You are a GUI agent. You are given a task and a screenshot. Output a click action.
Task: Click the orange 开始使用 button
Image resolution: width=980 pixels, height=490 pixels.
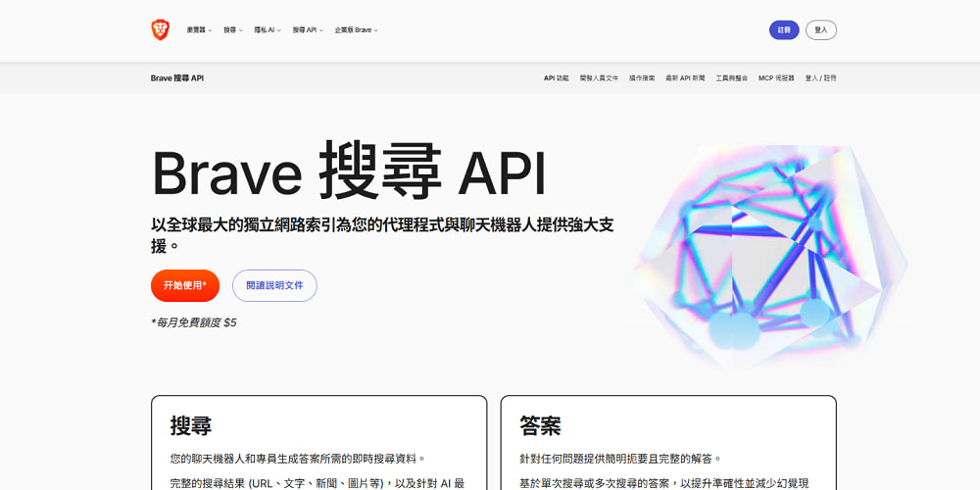[x=185, y=285]
